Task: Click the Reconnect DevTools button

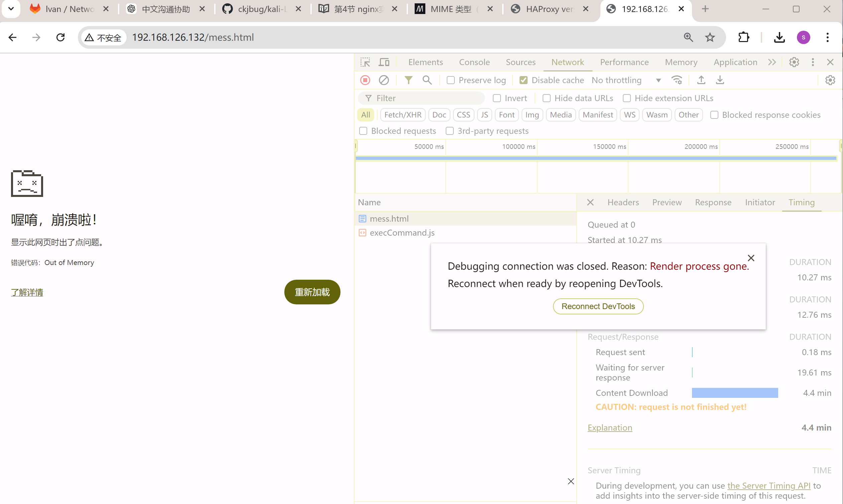Action: coord(598,306)
